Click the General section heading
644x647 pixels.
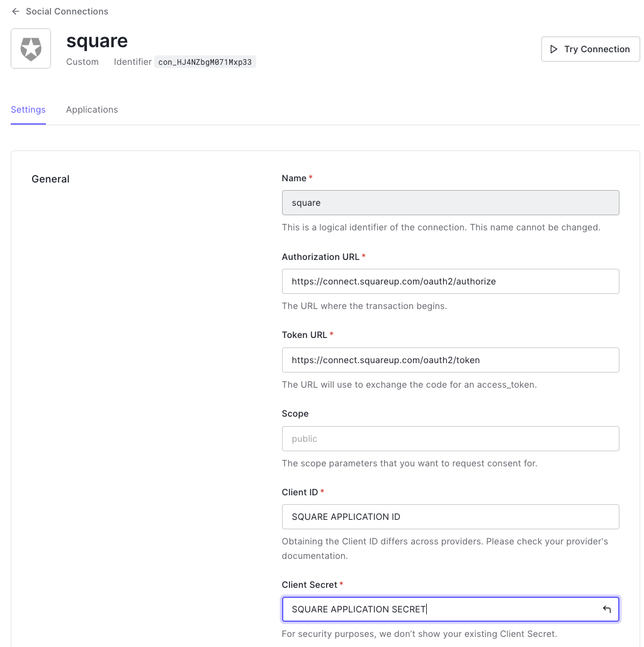(50, 179)
